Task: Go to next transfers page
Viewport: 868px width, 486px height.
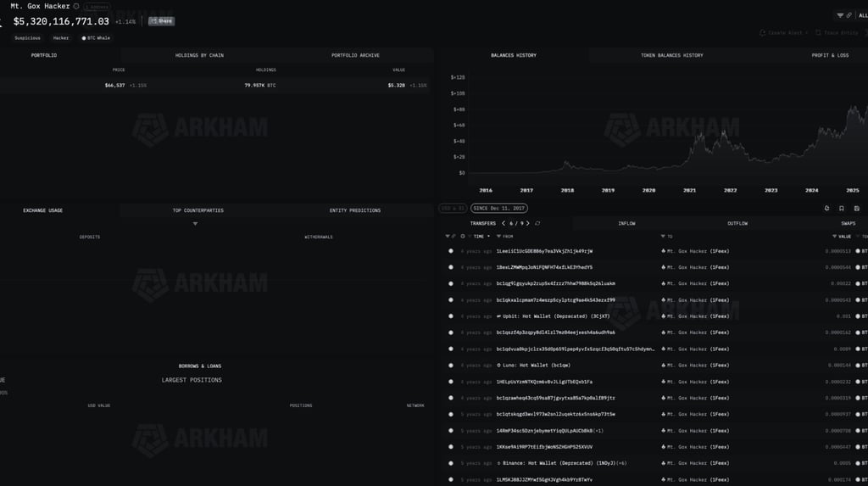Action: pos(527,223)
